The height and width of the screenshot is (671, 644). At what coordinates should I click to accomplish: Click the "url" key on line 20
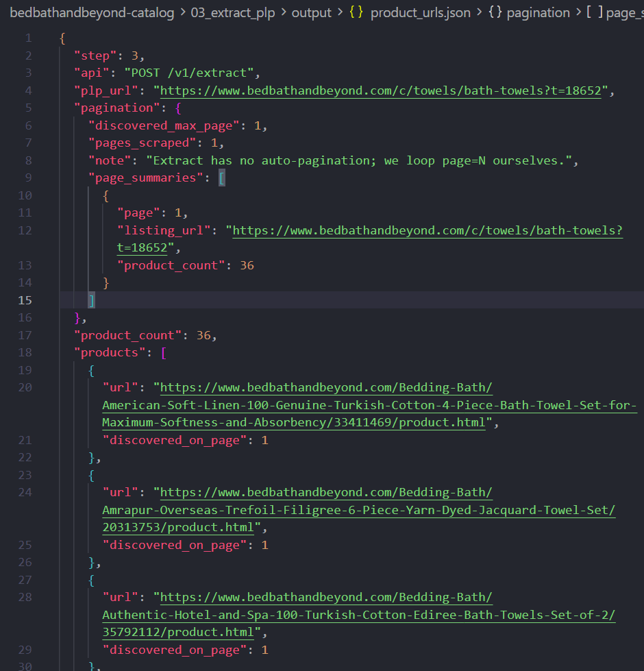[120, 388]
